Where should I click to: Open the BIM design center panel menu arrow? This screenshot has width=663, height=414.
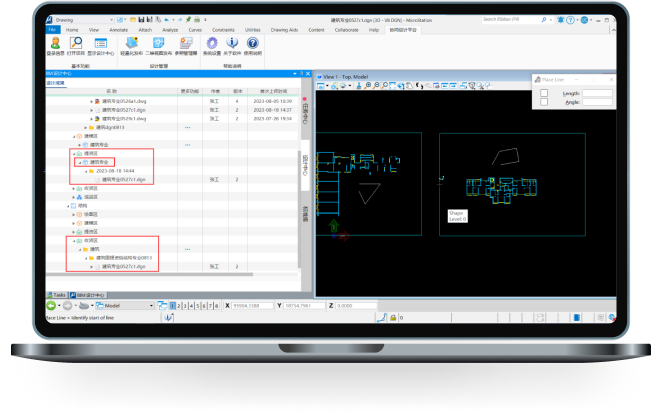pos(295,74)
